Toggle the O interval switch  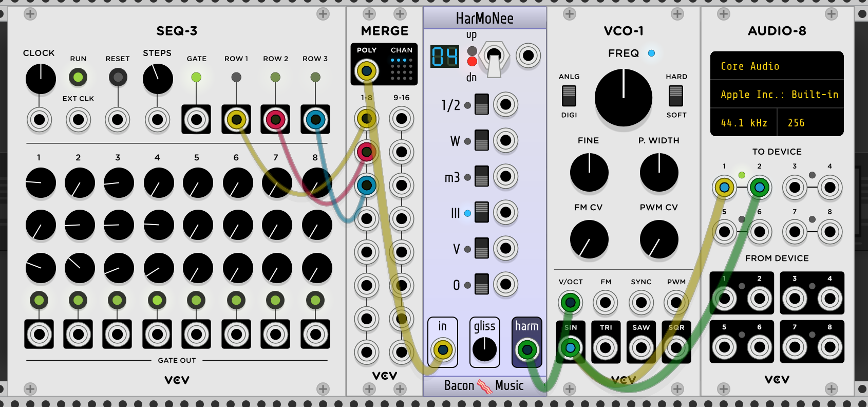pyautogui.click(x=482, y=284)
